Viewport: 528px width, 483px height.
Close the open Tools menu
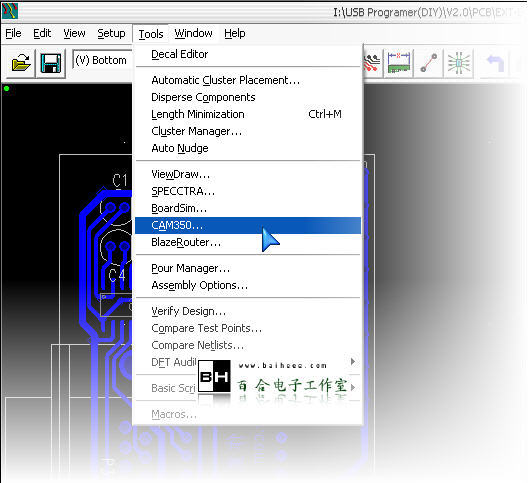[151, 34]
